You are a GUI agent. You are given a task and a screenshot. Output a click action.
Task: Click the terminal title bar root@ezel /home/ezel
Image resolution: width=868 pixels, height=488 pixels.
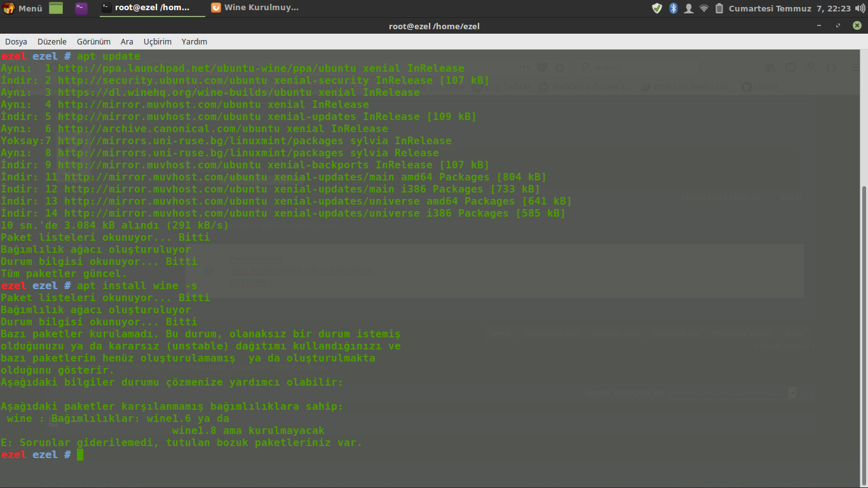tap(434, 26)
